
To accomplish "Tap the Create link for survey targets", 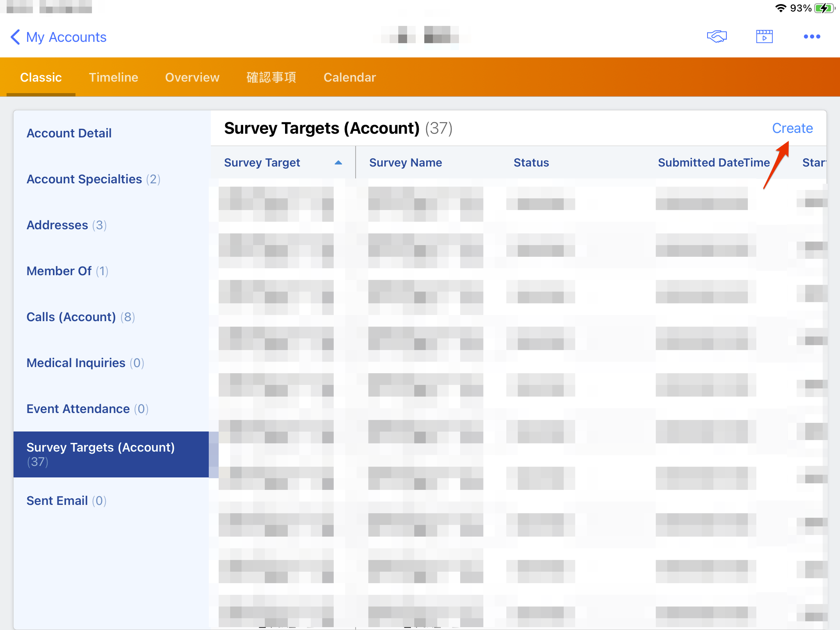I will pyautogui.click(x=792, y=128).
